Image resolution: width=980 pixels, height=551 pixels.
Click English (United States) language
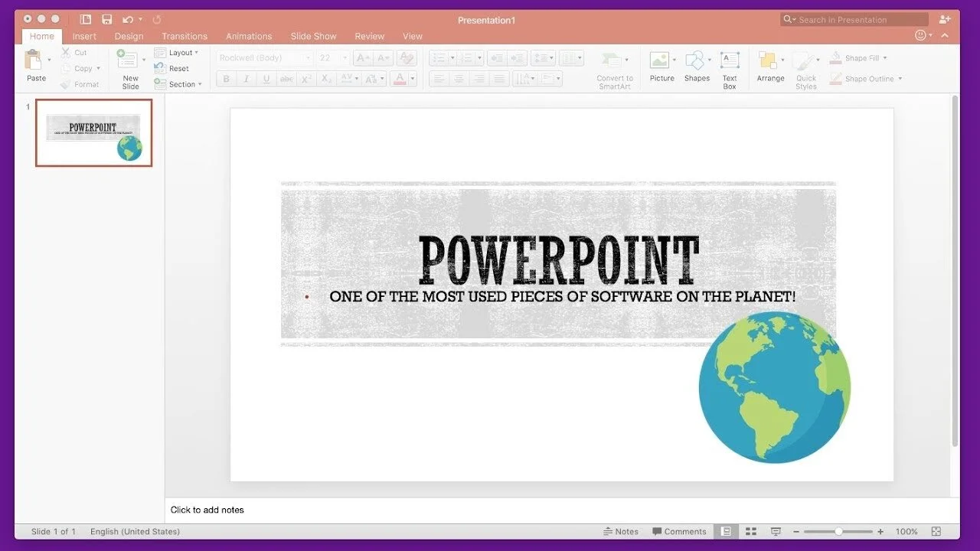point(135,531)
